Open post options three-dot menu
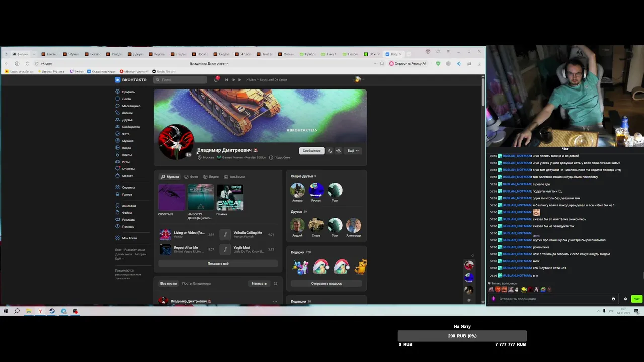The image size is (644, 362). click(275, 301)
